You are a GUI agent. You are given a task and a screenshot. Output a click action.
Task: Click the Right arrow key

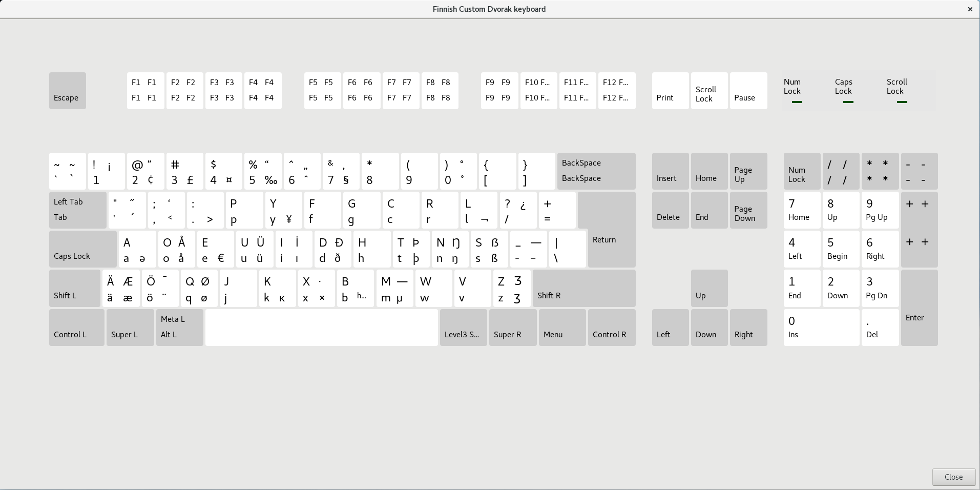tap(748, 328)
